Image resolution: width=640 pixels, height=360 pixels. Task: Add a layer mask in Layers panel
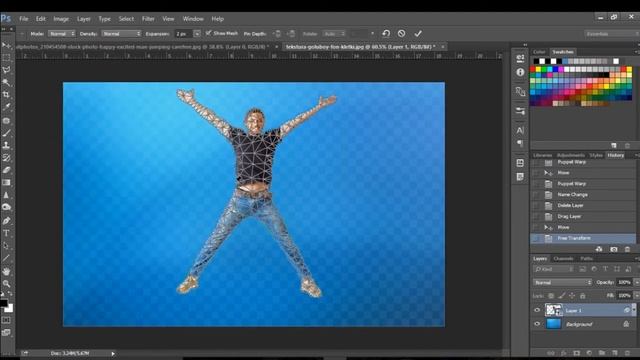tap(576, 353)
